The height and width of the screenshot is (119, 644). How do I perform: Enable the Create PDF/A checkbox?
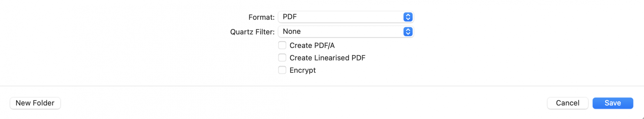pyautogui.click(x=282, y=45)
